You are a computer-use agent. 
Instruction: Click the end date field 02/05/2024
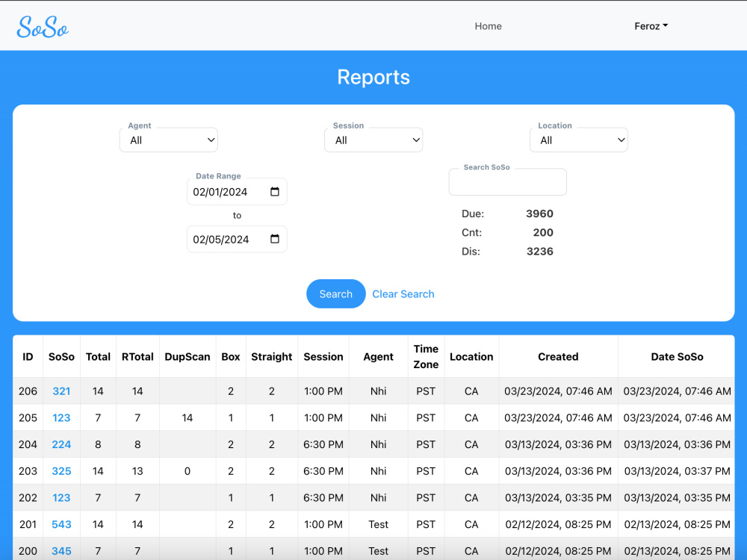(237, 239)
